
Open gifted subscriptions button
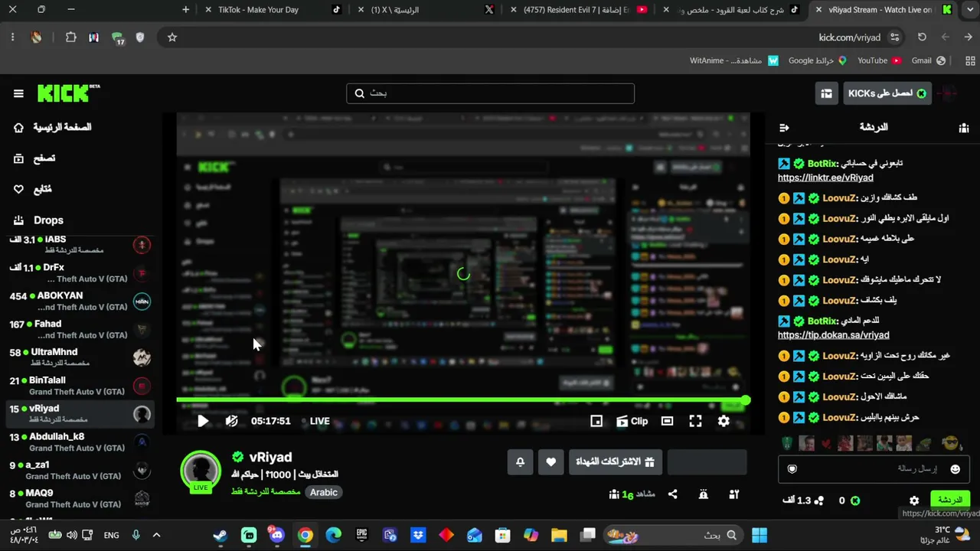pyautogui.click(x=616, y=462)
